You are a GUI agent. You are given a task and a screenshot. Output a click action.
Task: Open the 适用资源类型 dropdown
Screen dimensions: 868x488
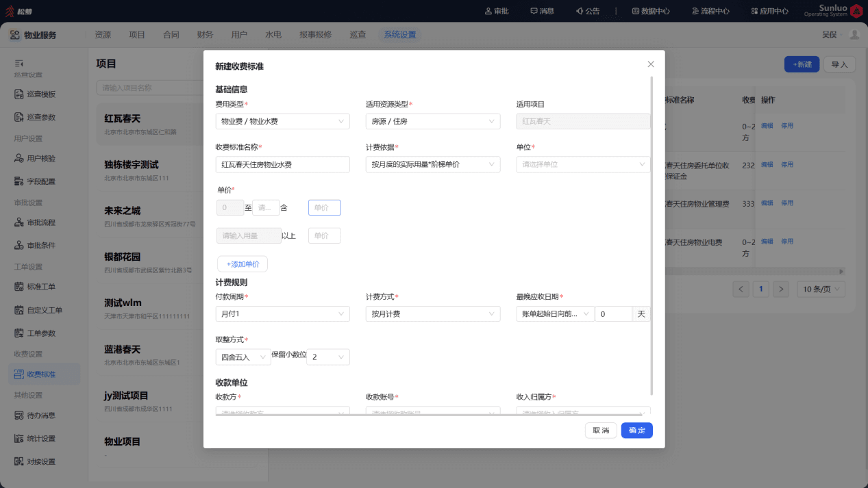[x=433, y=121]
